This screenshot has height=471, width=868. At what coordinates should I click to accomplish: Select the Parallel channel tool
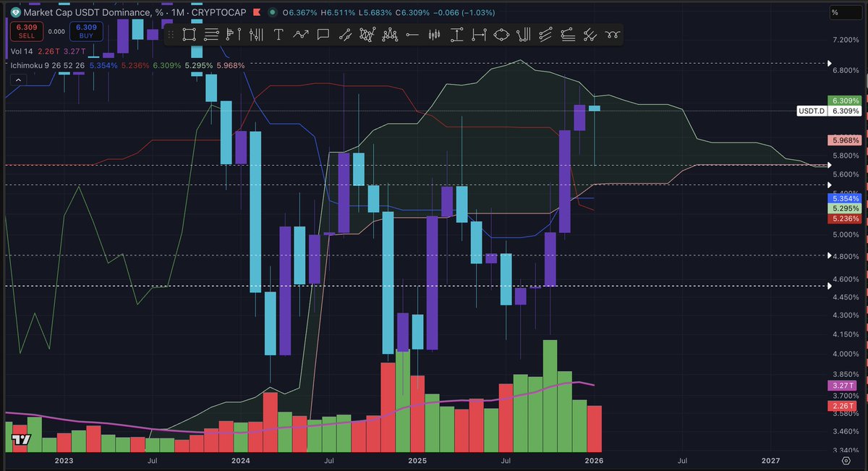[545, 34]
